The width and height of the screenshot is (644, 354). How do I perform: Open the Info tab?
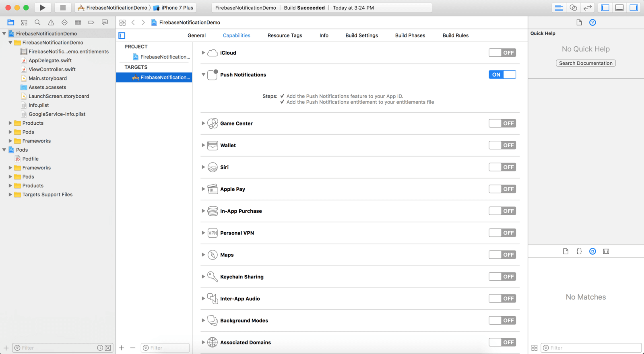pos(324,35)
